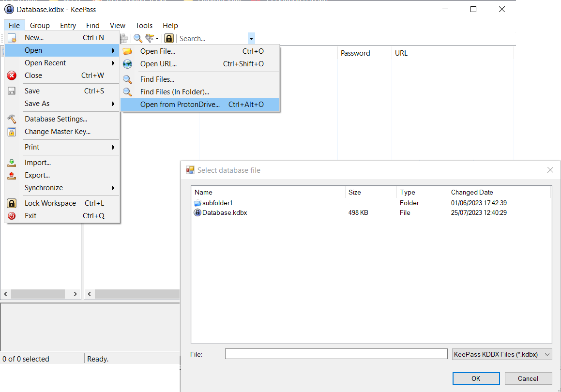Open the File menu
This screenshot has width=561, height=392.
click(15, 25)
